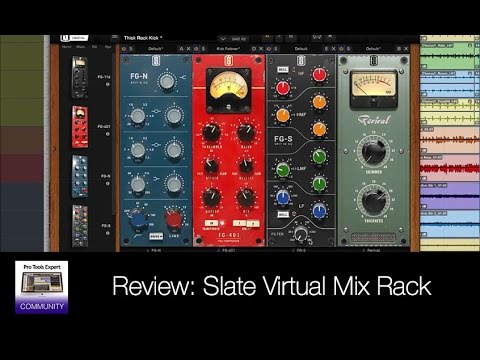Click the Revival Shimmer knob
The height and width of the screenshot is (360, 480).
point(374,152)
